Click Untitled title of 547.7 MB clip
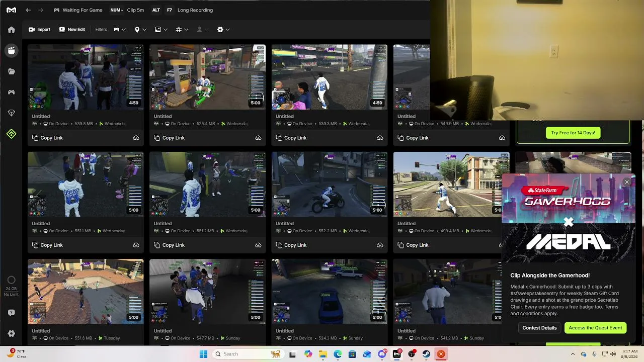The height and width of the screenshot is (362, 644). (163, 331)
